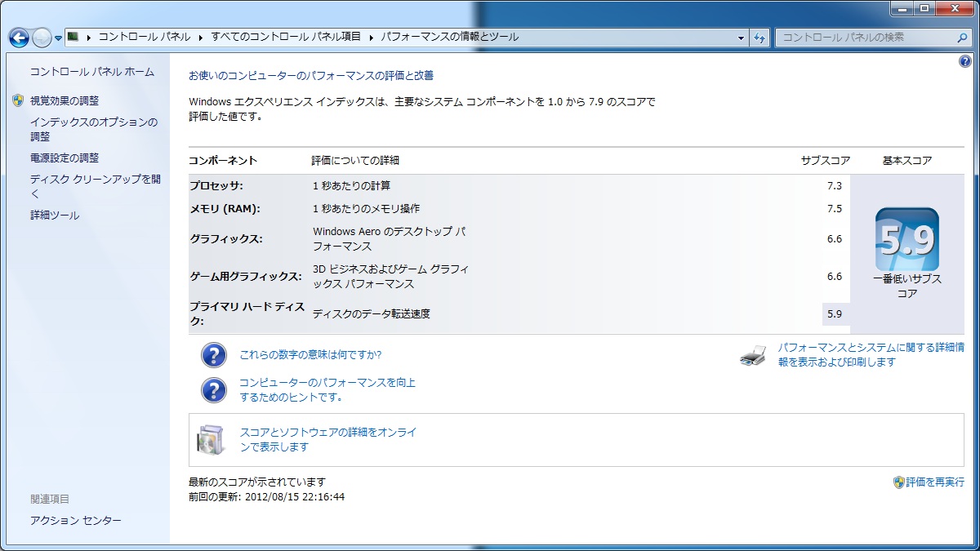Select すべてのコントロール パネル項目 in breadcrumb
This screenshot has height=551, width=980.
pos(286,37)
